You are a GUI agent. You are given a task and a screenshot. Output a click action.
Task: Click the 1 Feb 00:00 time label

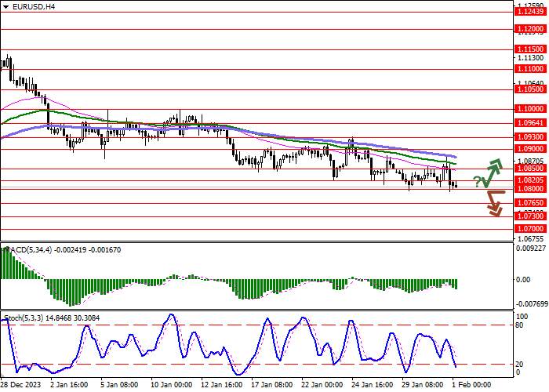click(472, 385)
